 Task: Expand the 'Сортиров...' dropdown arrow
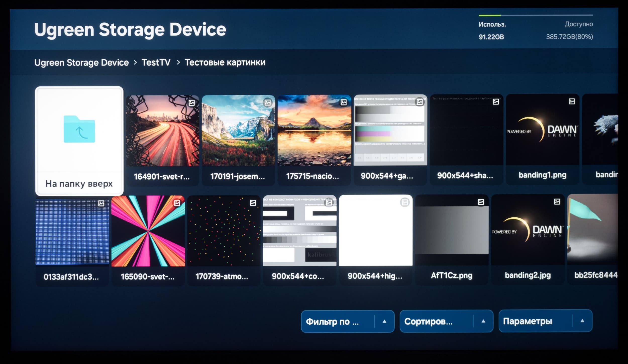[x=483, y=321]
